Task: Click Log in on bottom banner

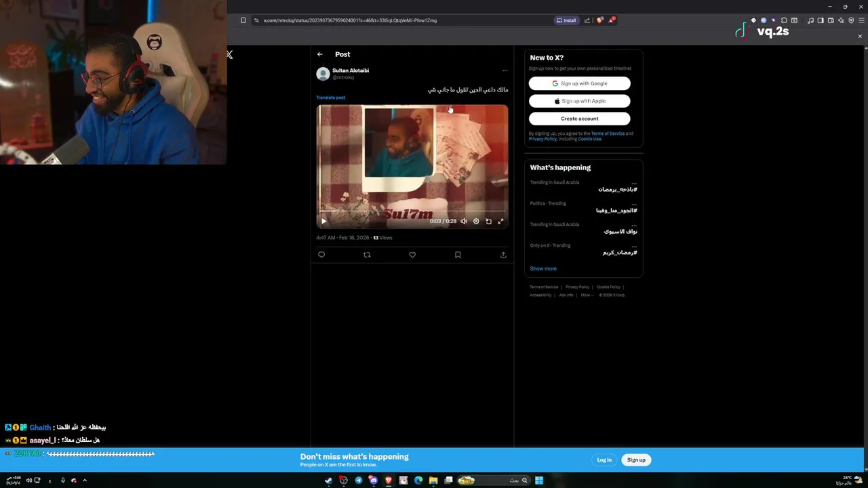Action: click(x=604, y=460)
